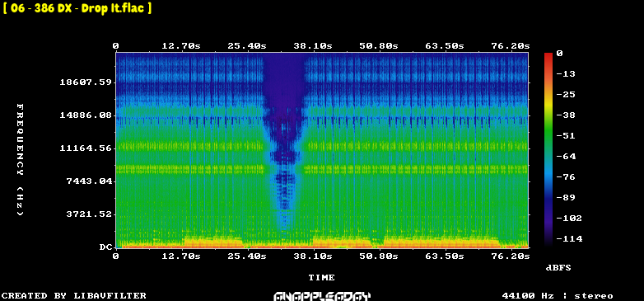Click the file title 06 - 386 DX - Drop It.flac
644x301 pixels.
pos(77,8)
